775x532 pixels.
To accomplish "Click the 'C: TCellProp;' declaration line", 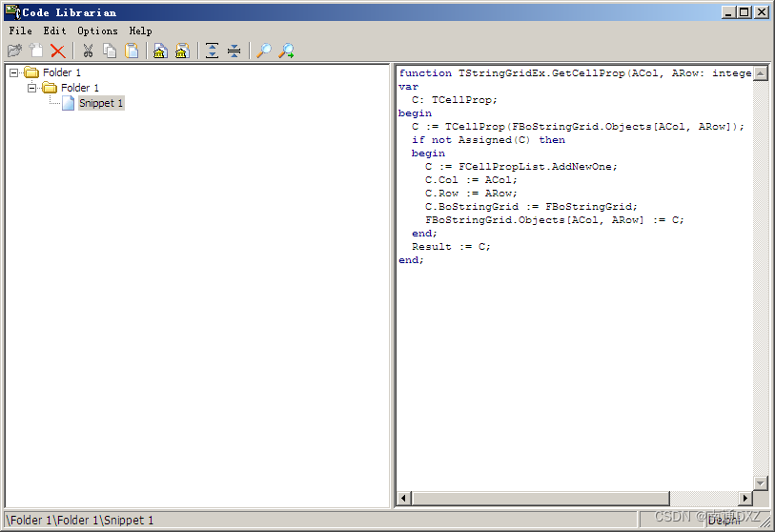I will pos(454,100).
